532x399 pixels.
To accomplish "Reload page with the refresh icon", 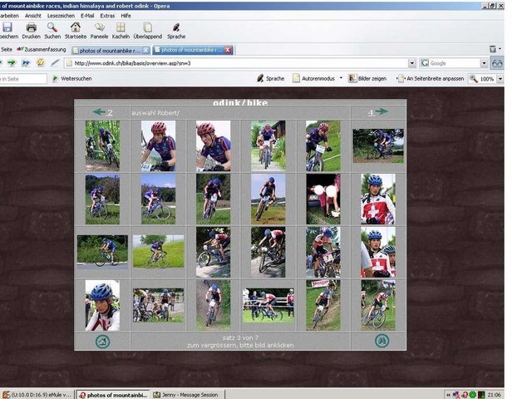I will 41,63.
